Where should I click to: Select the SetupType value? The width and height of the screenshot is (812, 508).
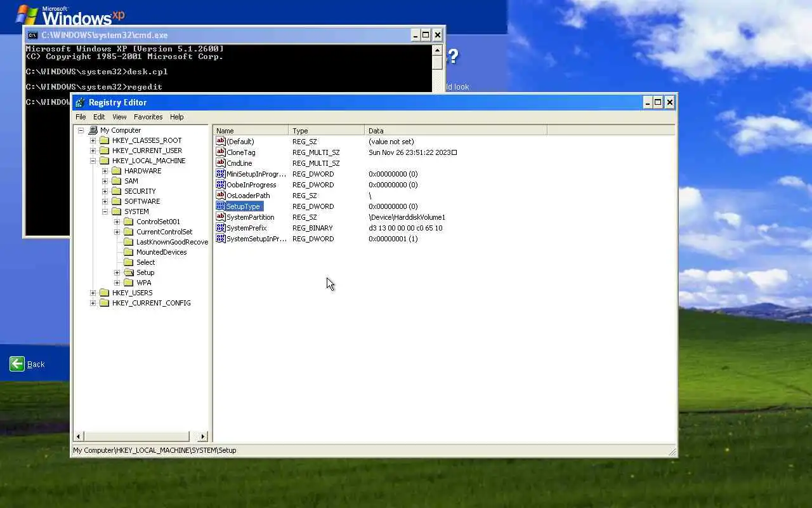244,206
